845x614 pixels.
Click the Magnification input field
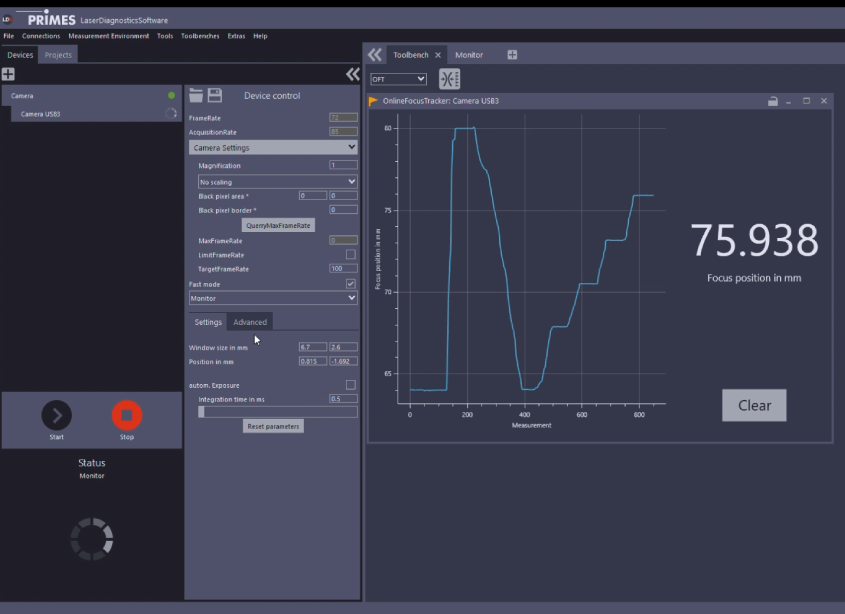coord(343,165)
